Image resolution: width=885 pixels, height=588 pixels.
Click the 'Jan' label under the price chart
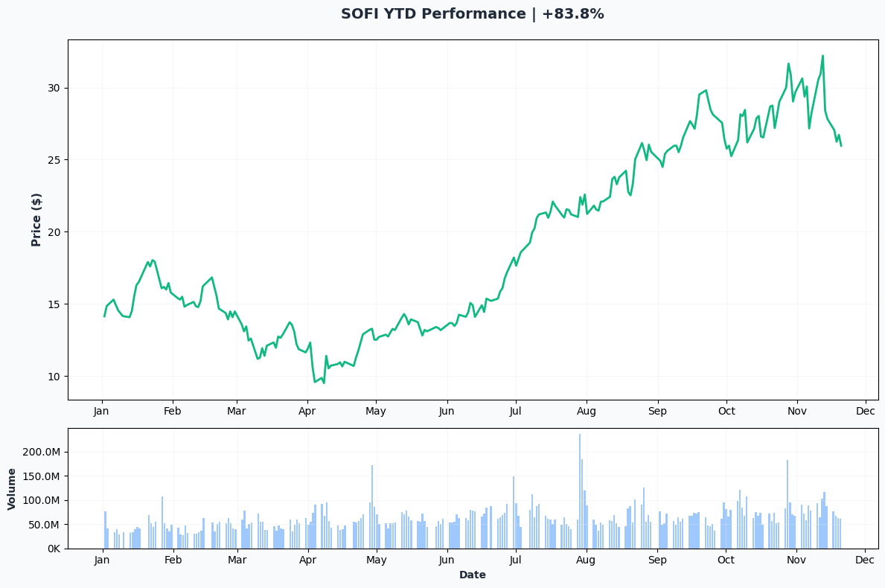[x=101, y=412]
